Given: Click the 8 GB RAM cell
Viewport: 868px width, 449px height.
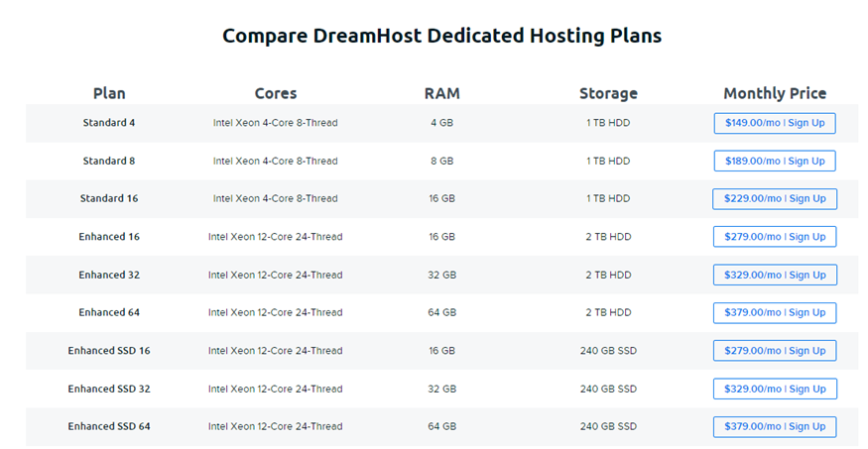Looking at the screenshot, I should [x=441, y=161].
